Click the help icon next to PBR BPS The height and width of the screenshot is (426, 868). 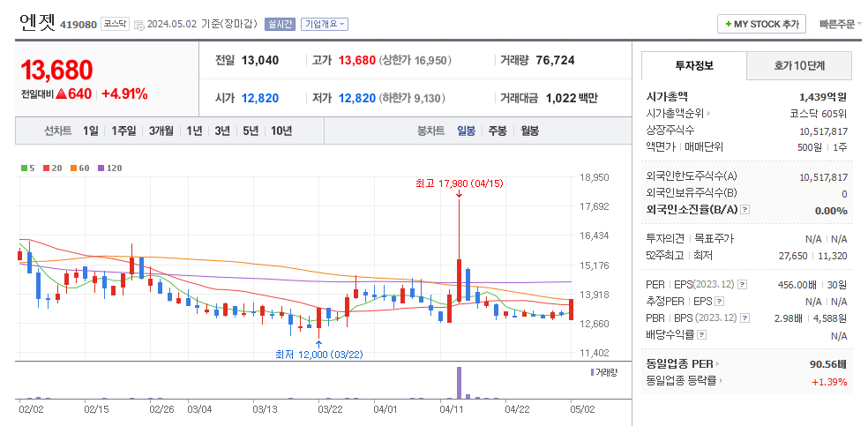click(745, 318)
